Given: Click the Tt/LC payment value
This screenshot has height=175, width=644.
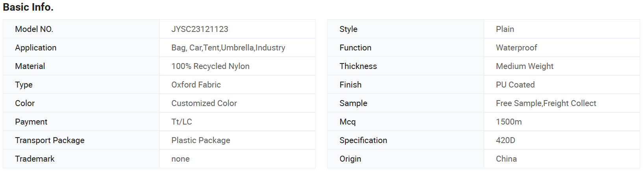Looking at the screenshot, I should click(x=182, y=122).
